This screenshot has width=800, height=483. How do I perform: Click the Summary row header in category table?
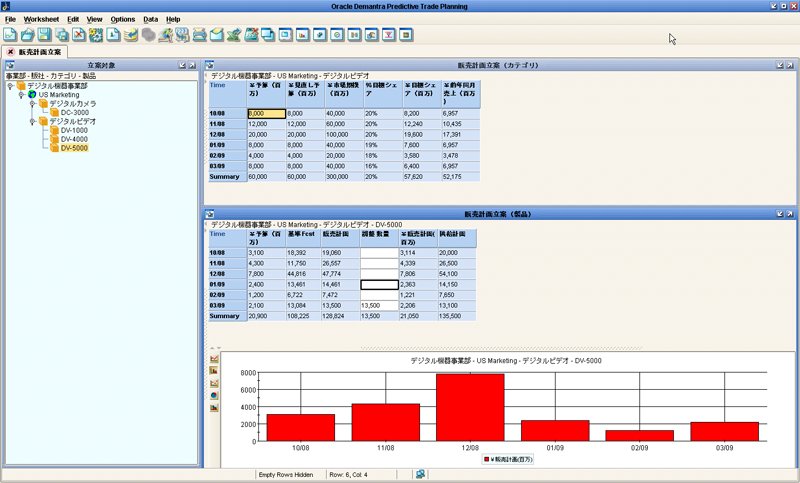[228, 177]
